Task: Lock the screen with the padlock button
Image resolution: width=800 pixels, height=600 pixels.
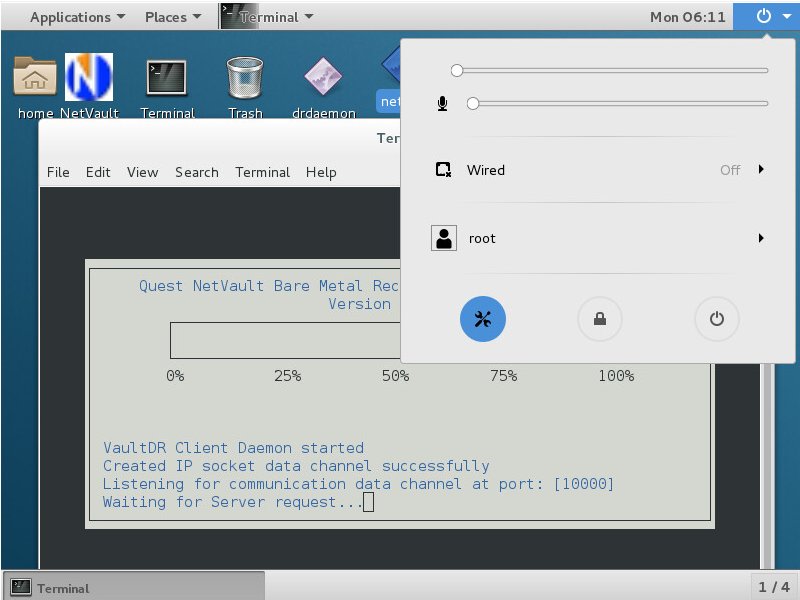Action: [599, 319]
